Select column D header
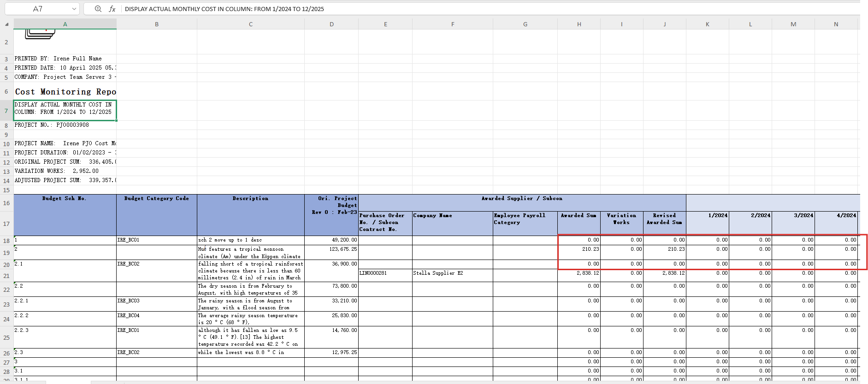 331,24
